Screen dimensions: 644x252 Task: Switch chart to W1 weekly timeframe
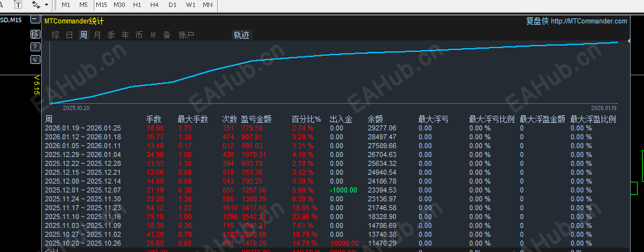coord(191,5)
